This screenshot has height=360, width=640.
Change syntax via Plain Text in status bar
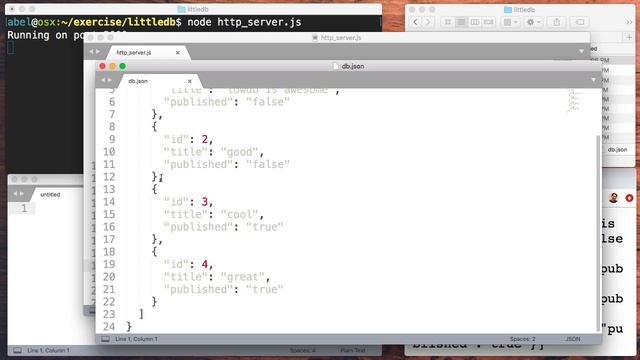353,351
